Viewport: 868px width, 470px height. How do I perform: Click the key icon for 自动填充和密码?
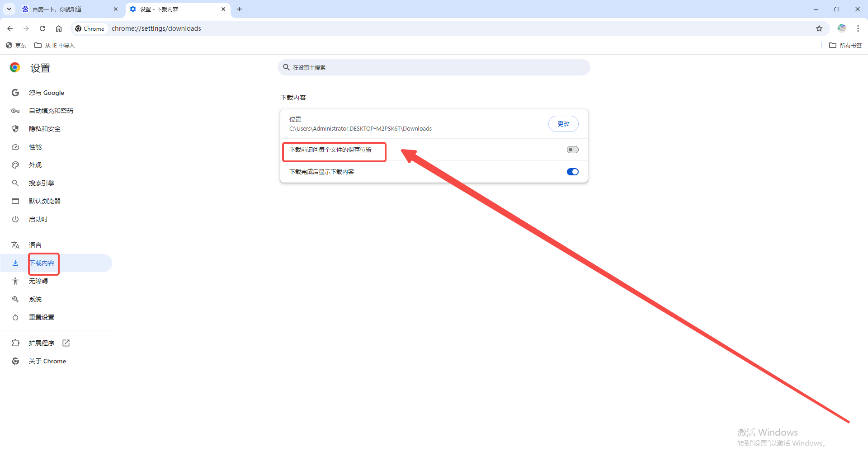[x=15, y=111]
